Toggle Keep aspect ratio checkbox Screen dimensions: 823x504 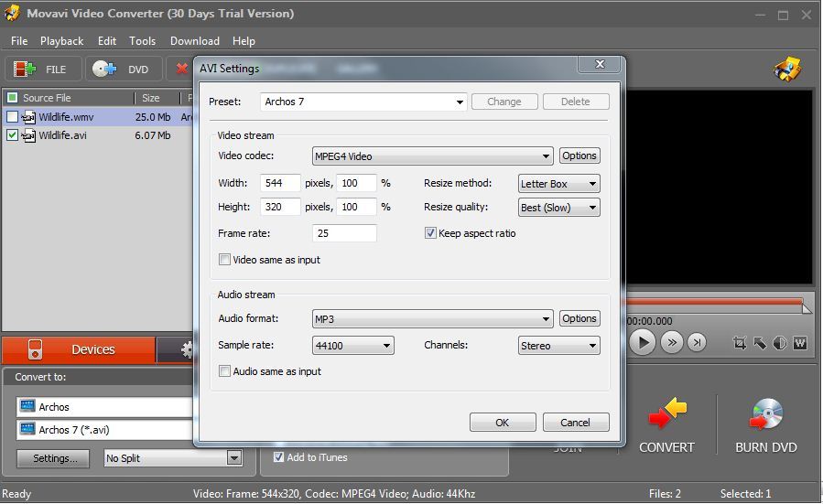[430, 233]
